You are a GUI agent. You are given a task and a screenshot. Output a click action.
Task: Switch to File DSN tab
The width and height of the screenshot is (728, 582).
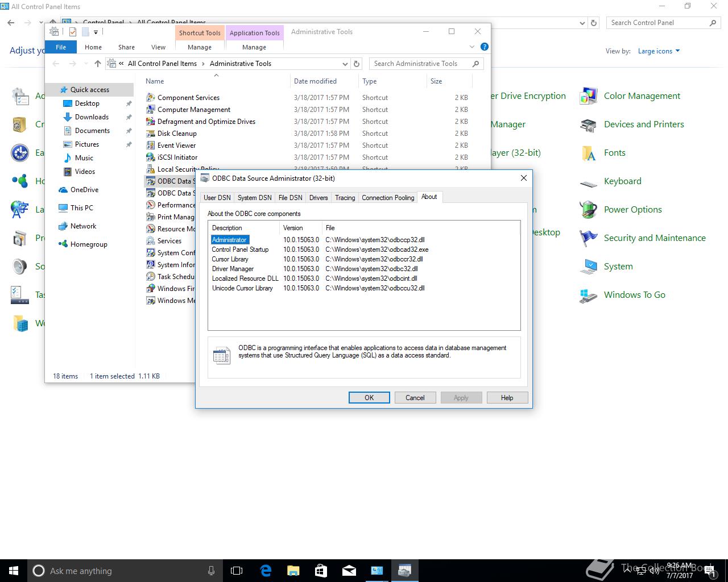[290, 198]
